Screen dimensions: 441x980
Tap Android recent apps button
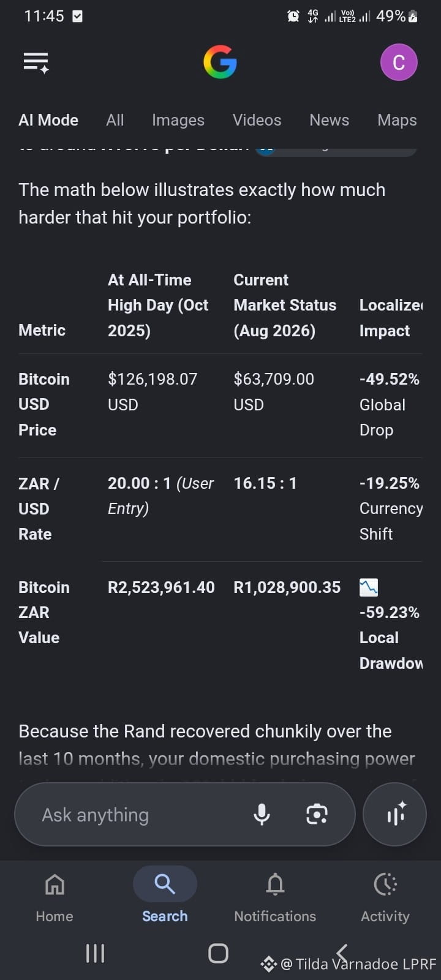[95, 953]
